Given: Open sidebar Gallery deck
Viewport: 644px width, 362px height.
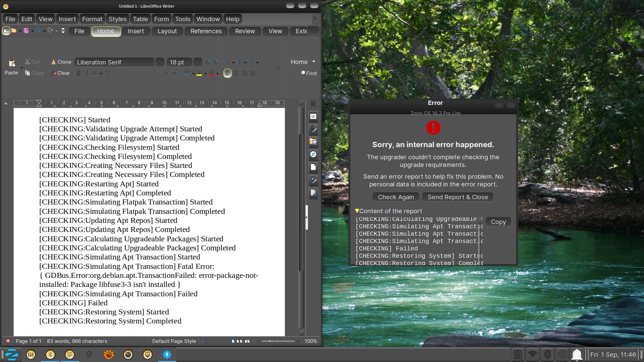Looking at the screenshot, I should pyautogui.click(x=313, y=142).
